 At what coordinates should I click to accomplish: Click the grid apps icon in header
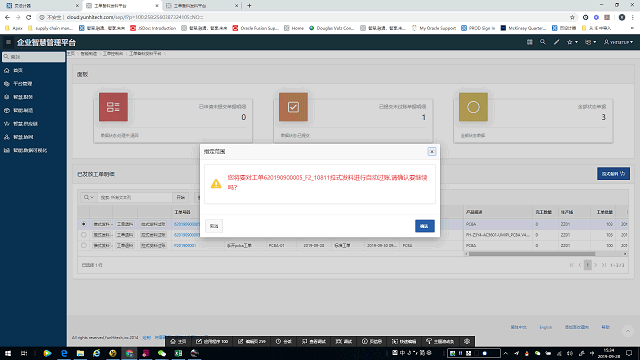529,42
